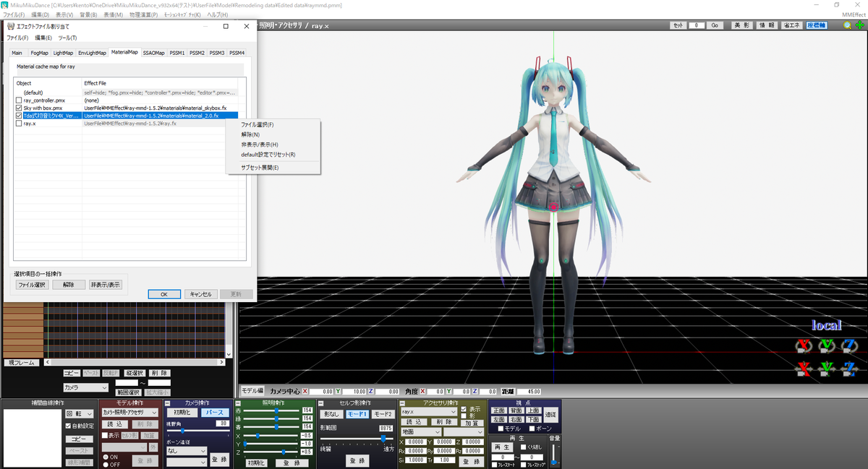This screenshot has width=868, height=469.
Task: Expand the 地面 attachment point dropdown
Action: [x=421, y=432]
